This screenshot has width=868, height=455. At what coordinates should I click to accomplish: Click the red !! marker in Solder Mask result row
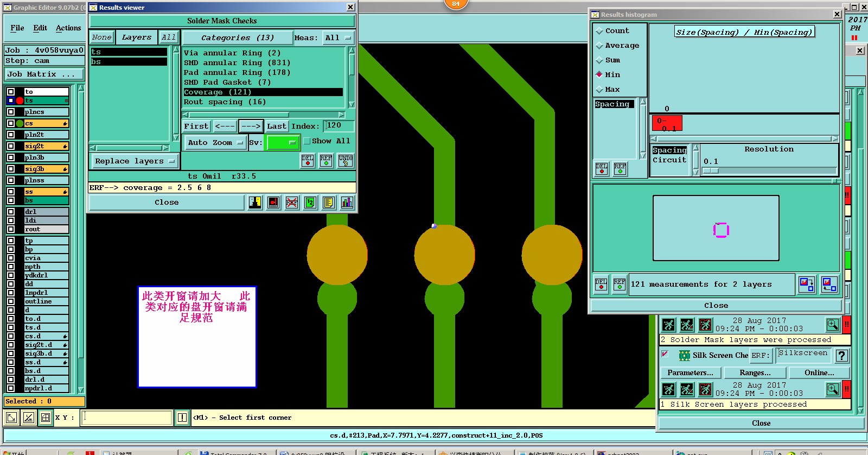pyautogui.click(x=846, y=324)
